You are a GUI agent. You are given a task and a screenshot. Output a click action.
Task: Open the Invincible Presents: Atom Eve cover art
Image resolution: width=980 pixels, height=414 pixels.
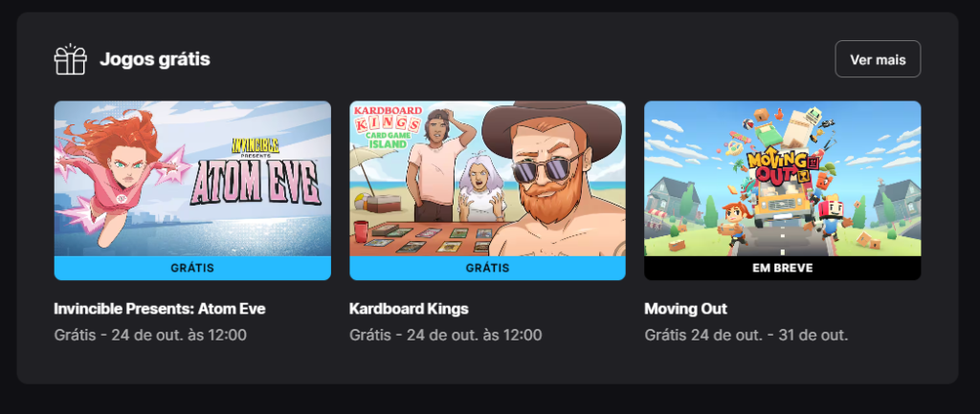192,179
